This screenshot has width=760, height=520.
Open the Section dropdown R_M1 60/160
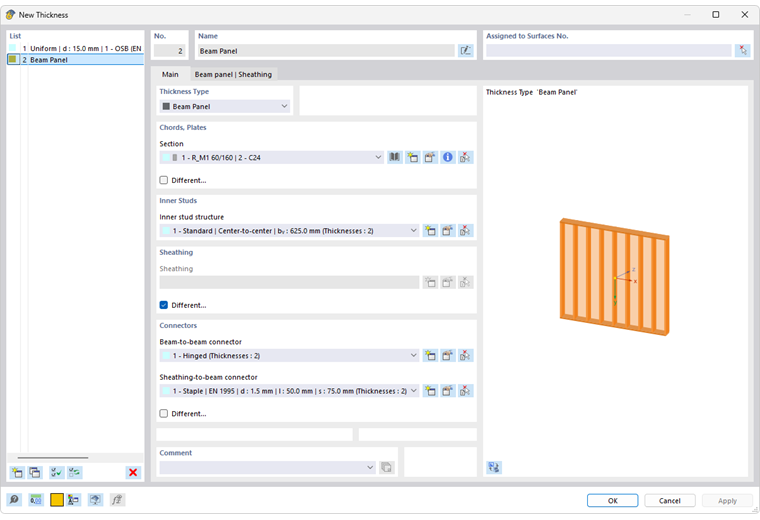pos(271,157)
